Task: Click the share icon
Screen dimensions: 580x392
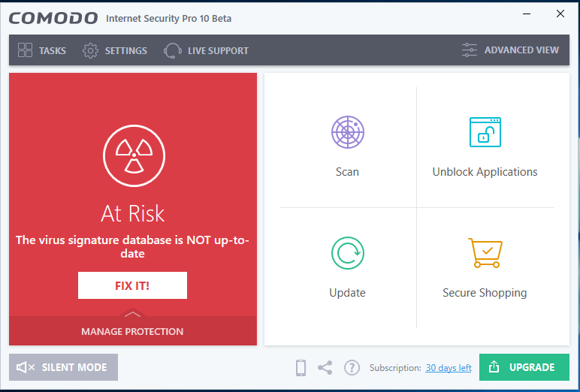Action: pos(325,367)
